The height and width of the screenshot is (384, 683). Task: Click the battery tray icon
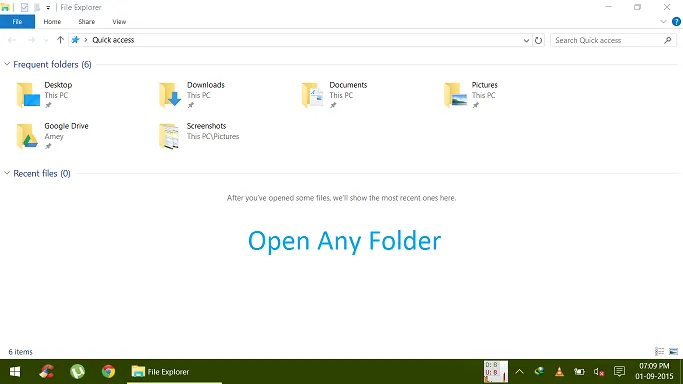(579, 371)
